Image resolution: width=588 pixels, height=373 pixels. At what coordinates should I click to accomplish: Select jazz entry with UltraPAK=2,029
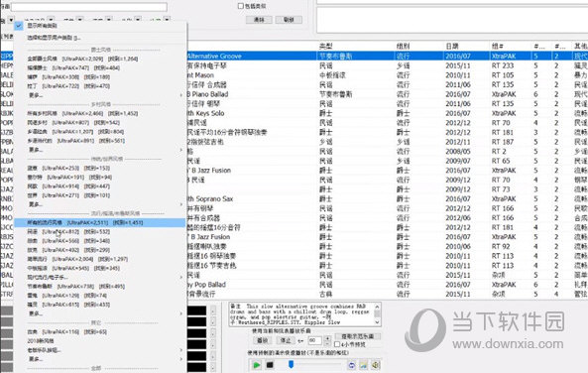tap(100, 59)
